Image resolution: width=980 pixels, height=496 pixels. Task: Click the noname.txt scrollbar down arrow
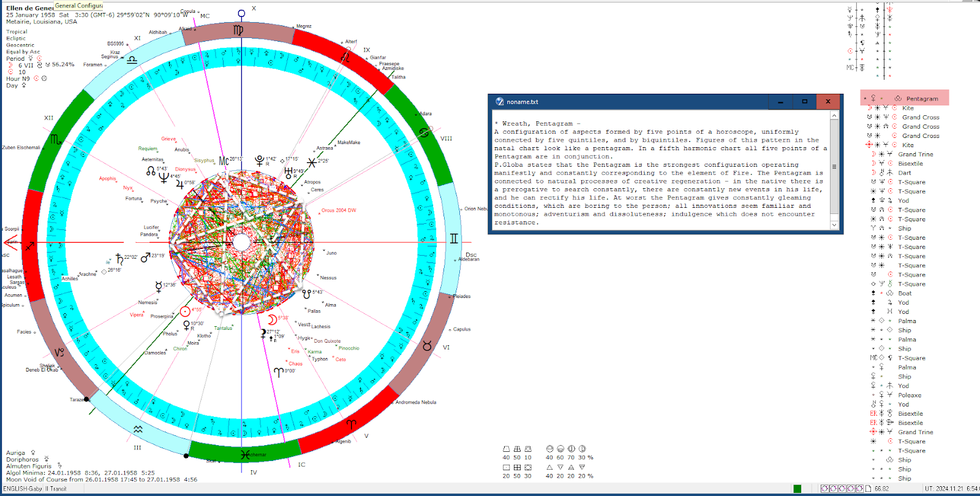click(834, 225)
